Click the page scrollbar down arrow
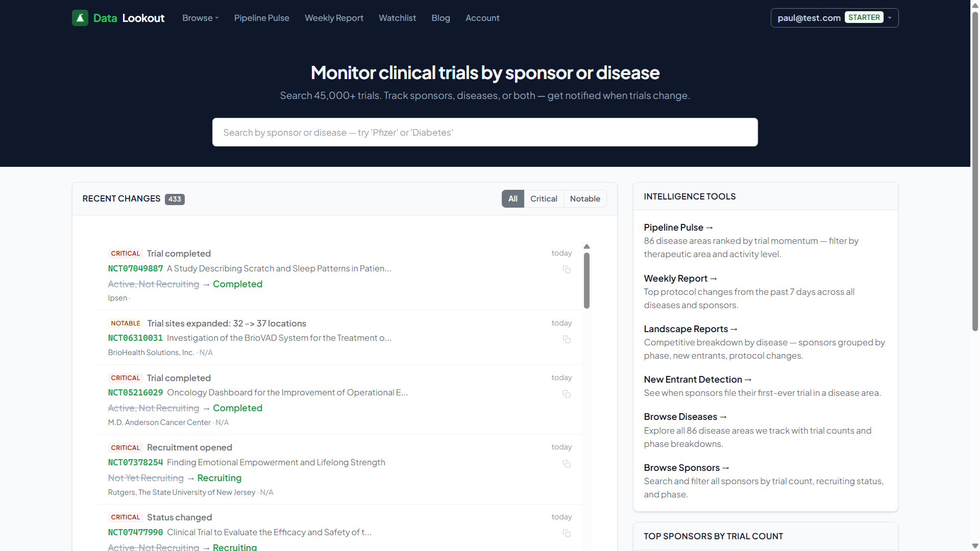Image resolution: width=980 pixels, height=551 pixels. [975, 546]
